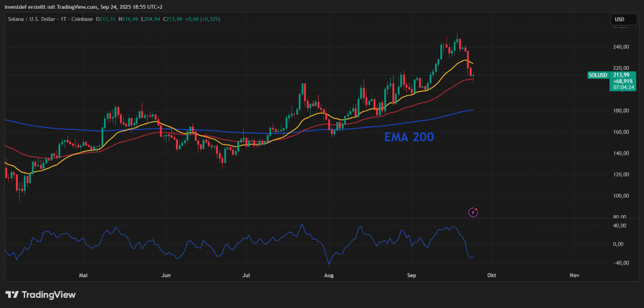Screen dimensions: 644x308
Task: Click the 0,00 level on oscillator scale
Action: pyautogui.click(x=623, y=244)
